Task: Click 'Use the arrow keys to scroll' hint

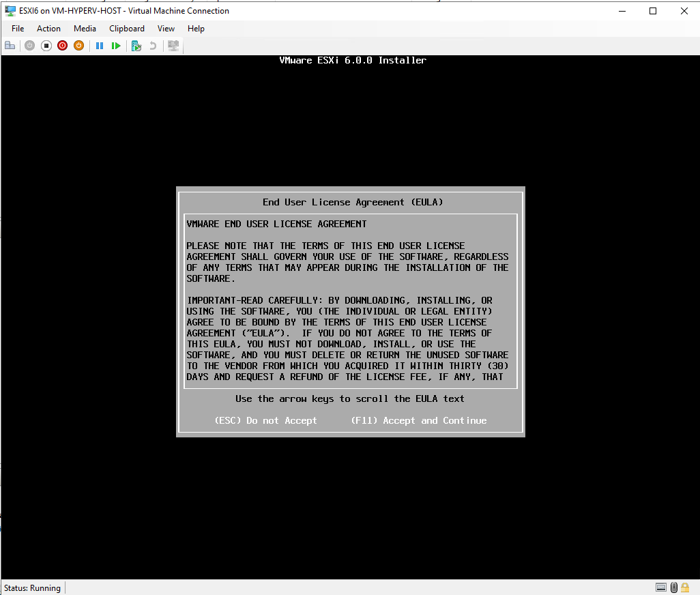Action: pos(350,398)
